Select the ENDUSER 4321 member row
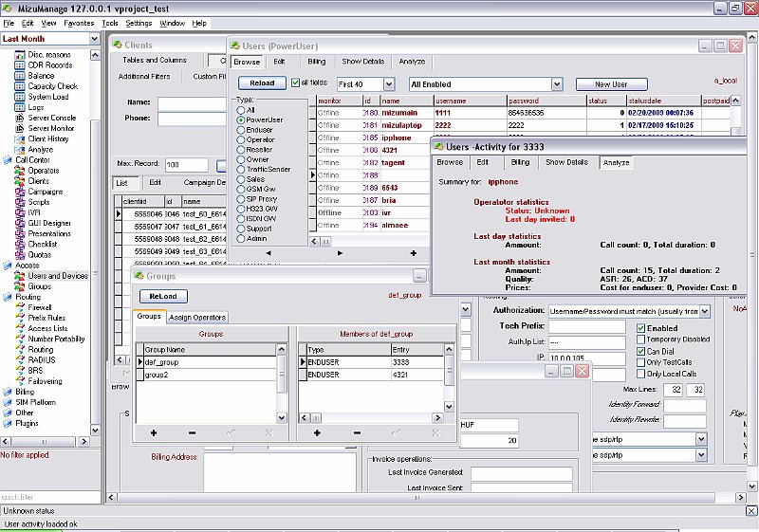The height and width of the screenshot is (532, 759). point(370,375)
